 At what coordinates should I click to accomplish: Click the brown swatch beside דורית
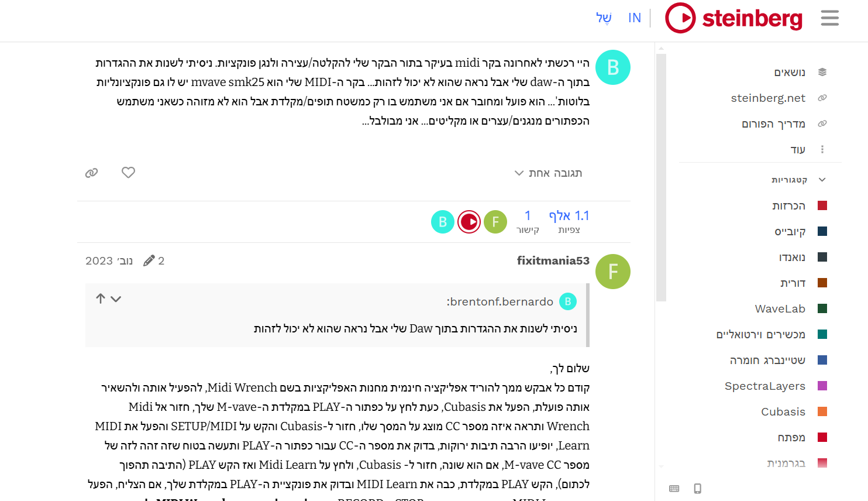tap(822, 283)
